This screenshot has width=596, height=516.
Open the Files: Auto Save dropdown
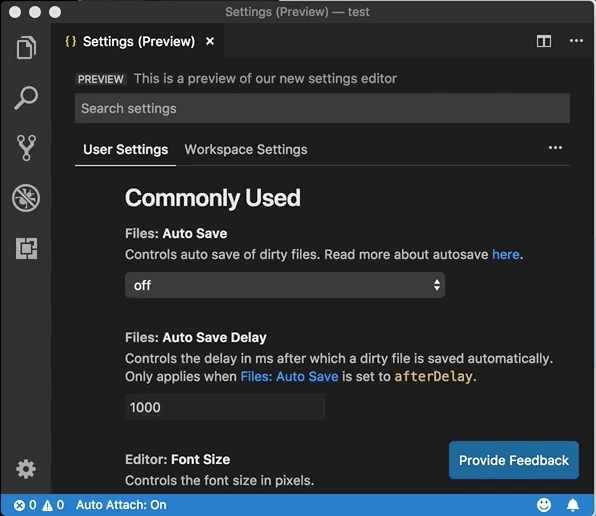pyautogui.click(x=285, y=285)
